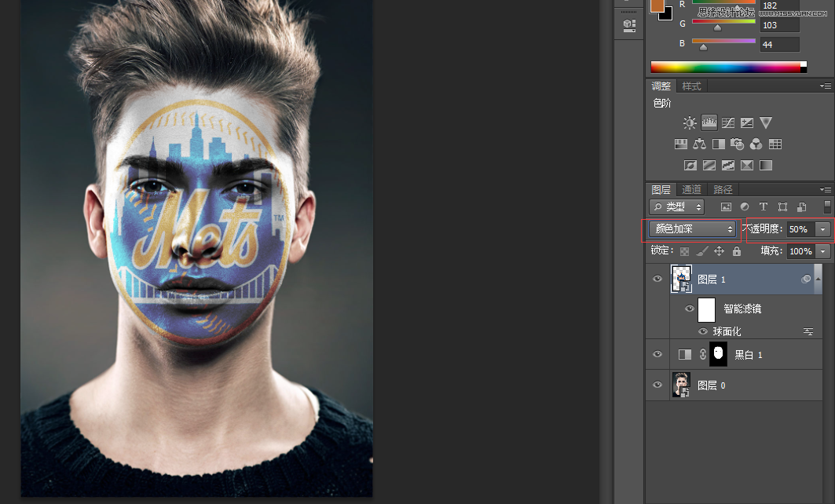This screenshot has height=504, width=835.
Task: Click the G value field showing 103
Action: tap(779, 25)
